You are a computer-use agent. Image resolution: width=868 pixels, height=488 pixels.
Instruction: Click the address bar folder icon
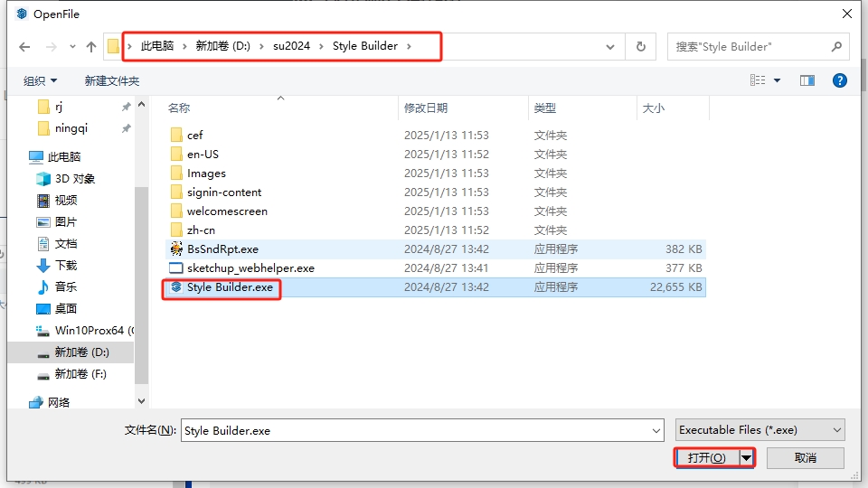point(113,46)
